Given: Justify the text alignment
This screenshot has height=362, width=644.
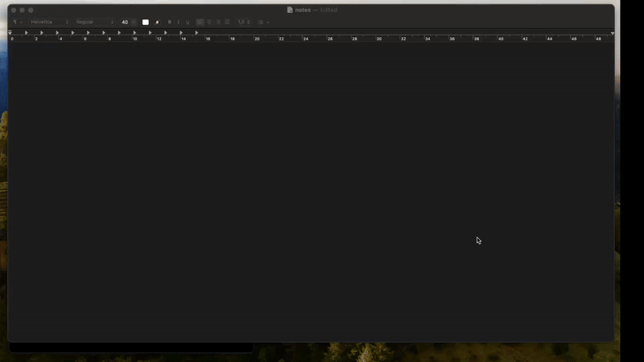Looking at the screenshot, I should pyautogui.click(x=227, y=23).
